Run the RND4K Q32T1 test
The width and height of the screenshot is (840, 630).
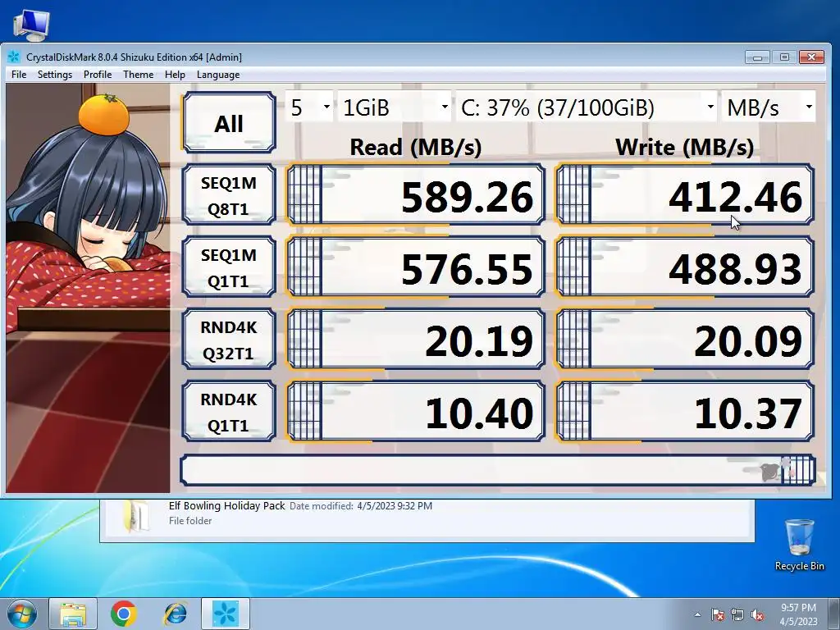(x=229, y=340)
